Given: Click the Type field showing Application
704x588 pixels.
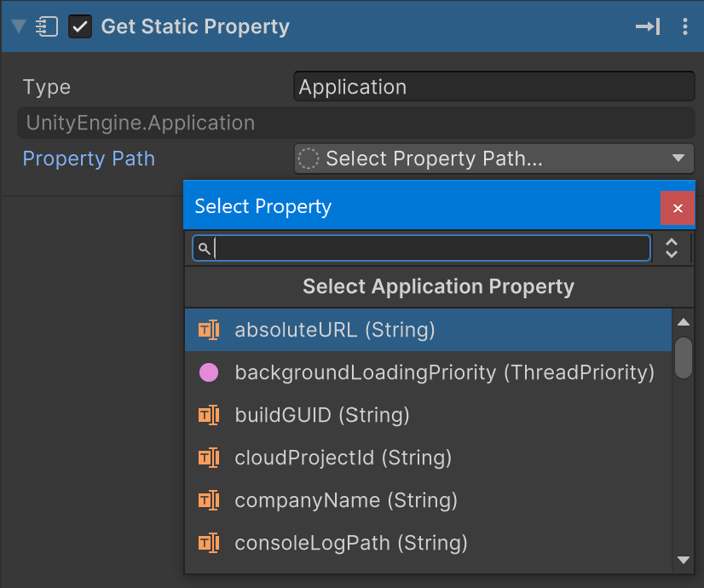Looking at the screenshot, I should [493, 87].
